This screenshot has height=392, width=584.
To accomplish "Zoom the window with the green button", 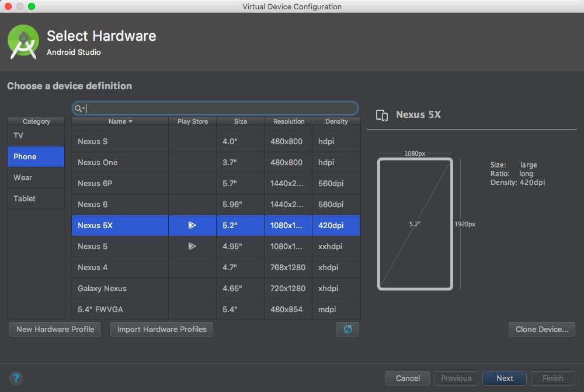I will (x=32, y=6).
